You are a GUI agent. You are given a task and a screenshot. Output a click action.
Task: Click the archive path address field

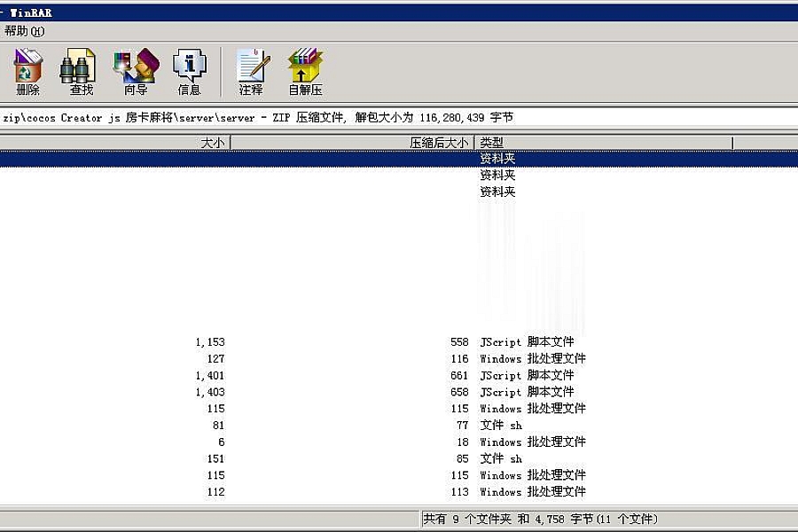(399, 118)
